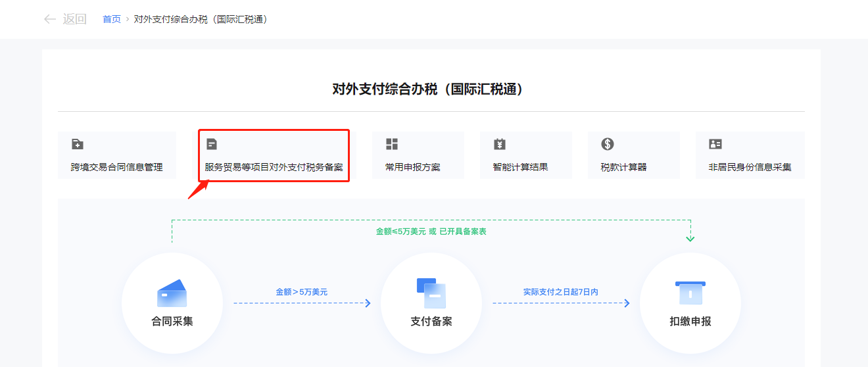
Task: Click the 合同采集 card illustration icon
Action: click(172, 293)
